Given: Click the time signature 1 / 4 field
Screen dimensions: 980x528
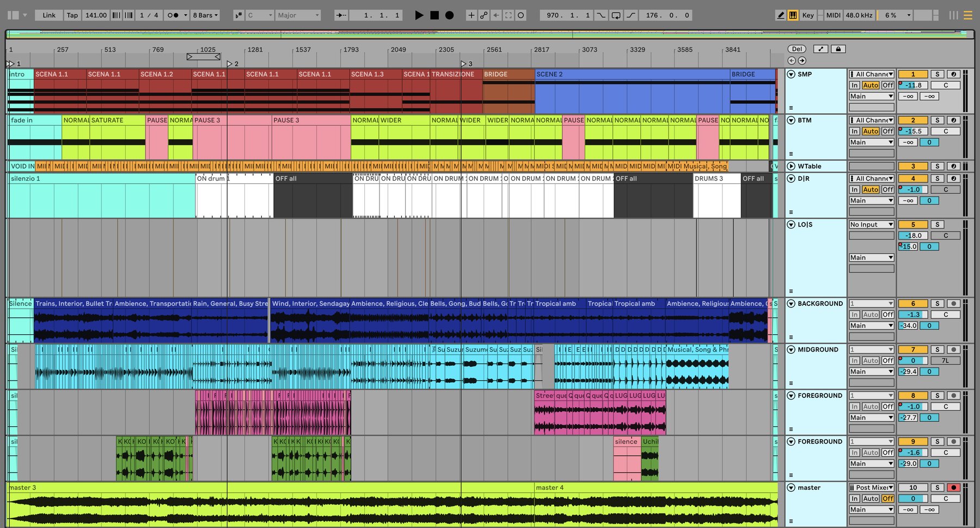Looking at the screenshot, I should (149, 15).
